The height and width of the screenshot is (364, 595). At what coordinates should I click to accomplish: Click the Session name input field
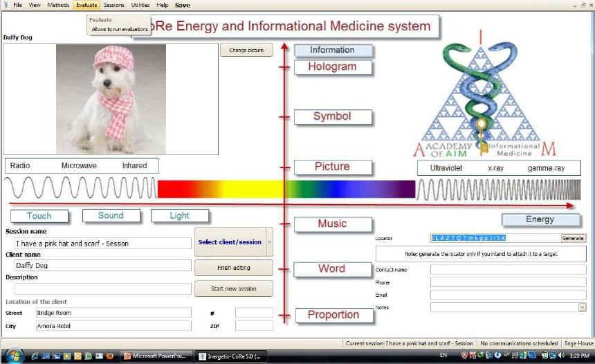tap(102, 244)
